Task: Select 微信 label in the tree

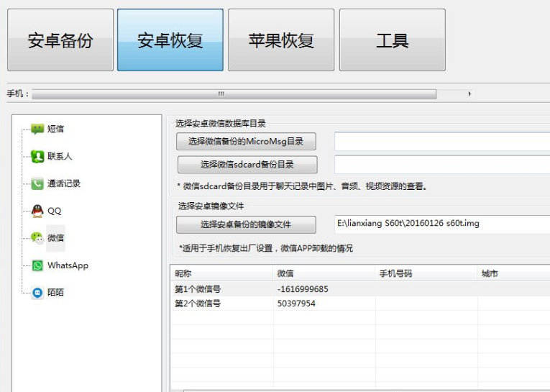Action: tap(56, 238)
